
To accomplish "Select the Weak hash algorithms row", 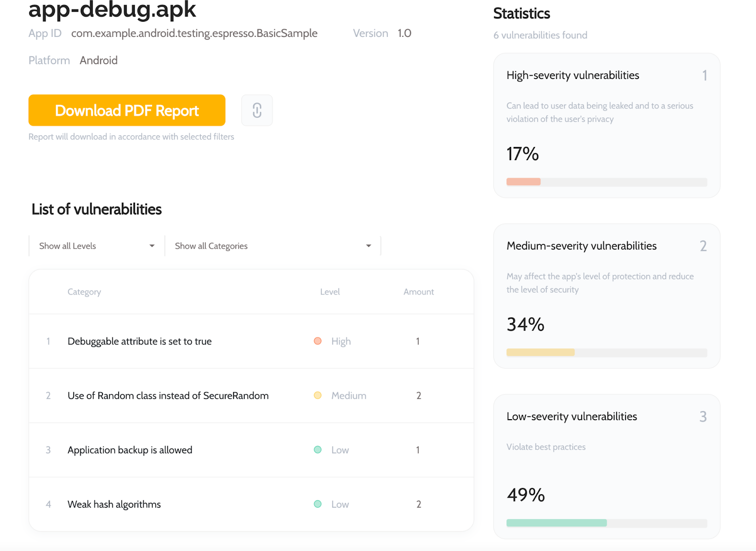I will 114,504.
